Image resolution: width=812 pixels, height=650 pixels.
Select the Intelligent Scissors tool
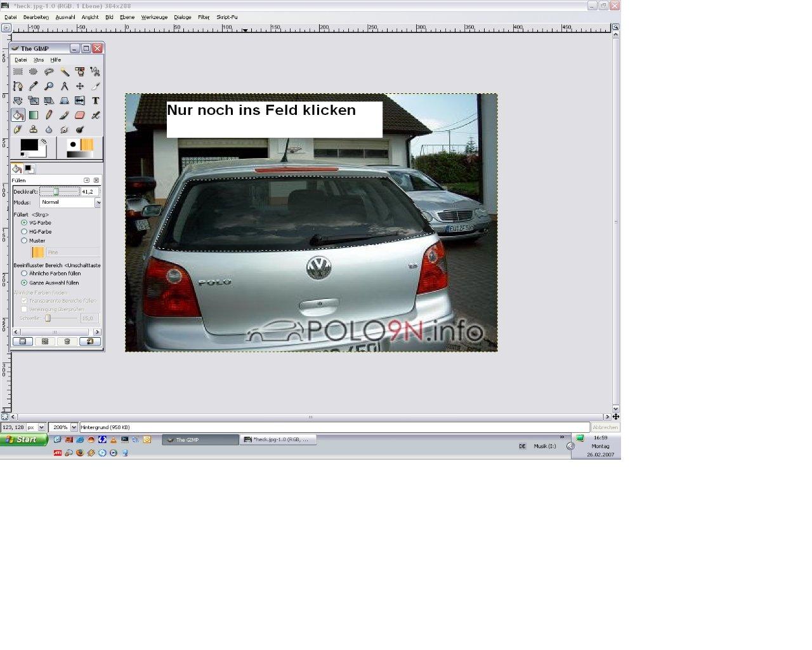click(x=95, y=72)
